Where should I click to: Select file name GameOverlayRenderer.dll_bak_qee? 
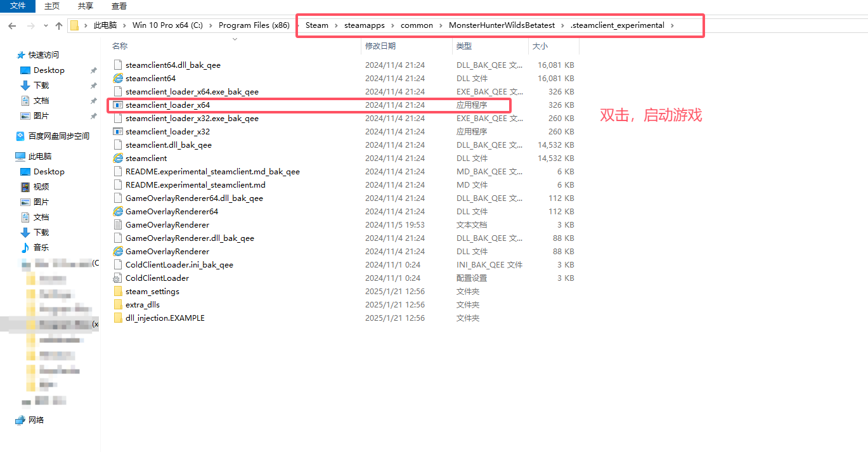pos(190,238)
